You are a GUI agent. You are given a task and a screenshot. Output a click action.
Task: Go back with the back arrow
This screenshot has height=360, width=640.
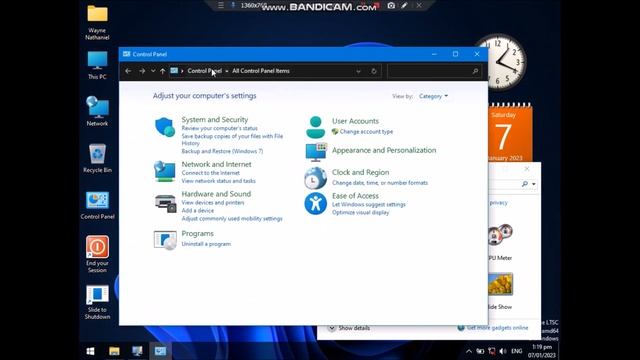(x=128, y=71)
